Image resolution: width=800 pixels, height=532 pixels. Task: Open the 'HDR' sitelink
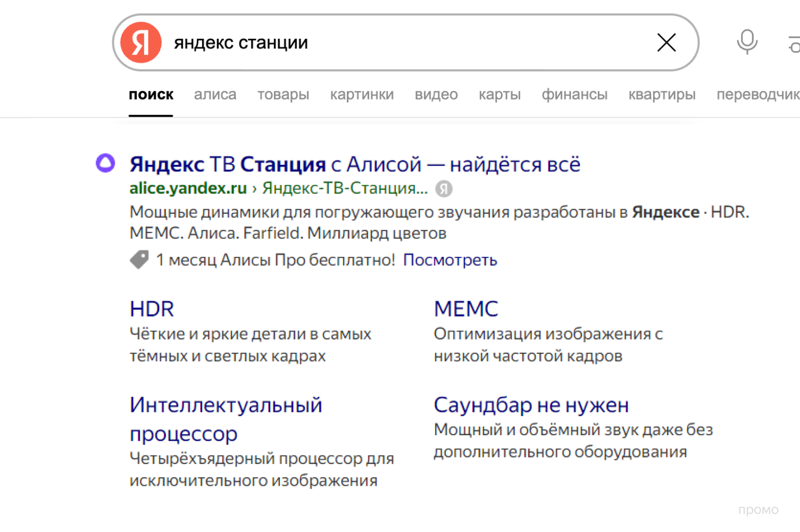[x=152, y=309]
